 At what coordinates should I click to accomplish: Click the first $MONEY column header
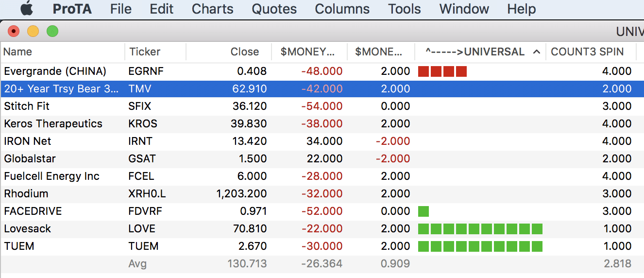tap(307, 52)
